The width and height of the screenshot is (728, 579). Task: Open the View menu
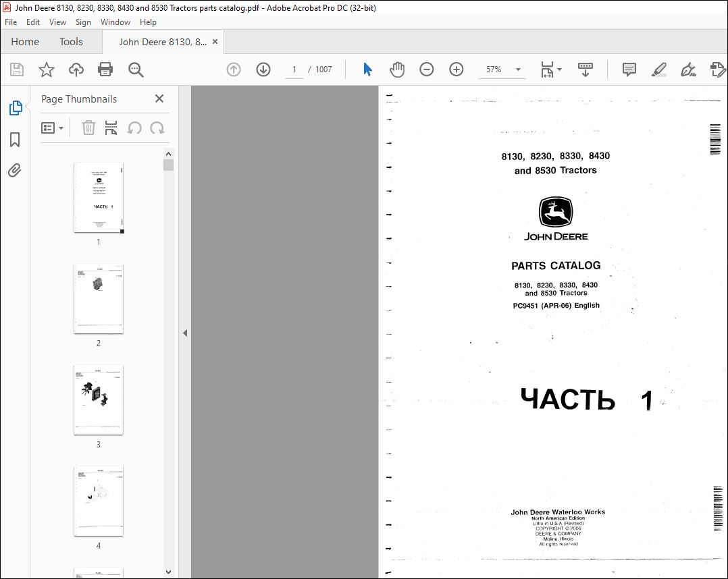57,22
